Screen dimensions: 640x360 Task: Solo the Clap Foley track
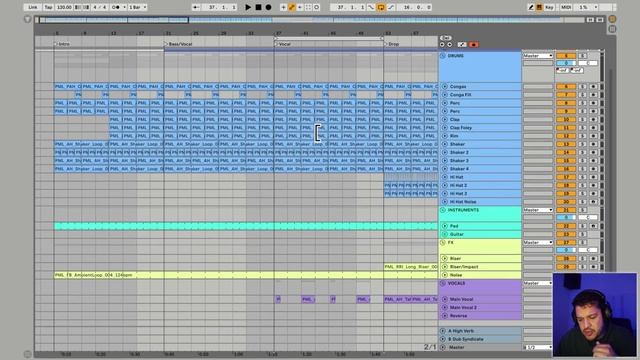coord(582,128)
